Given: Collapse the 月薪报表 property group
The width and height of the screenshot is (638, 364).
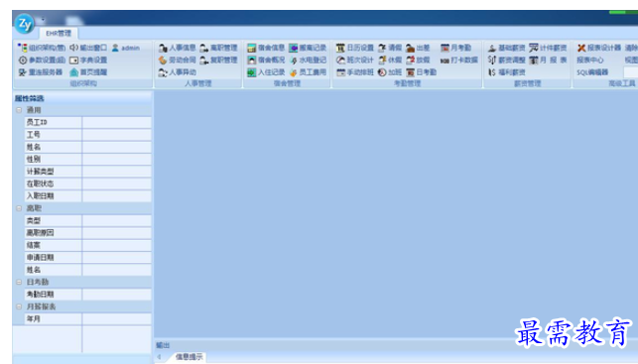Looking at the screenshot, I should click(19, 306).
